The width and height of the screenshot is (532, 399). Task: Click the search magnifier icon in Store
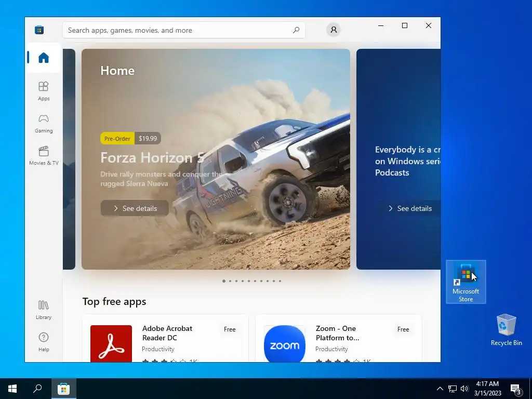click(296, 30)
